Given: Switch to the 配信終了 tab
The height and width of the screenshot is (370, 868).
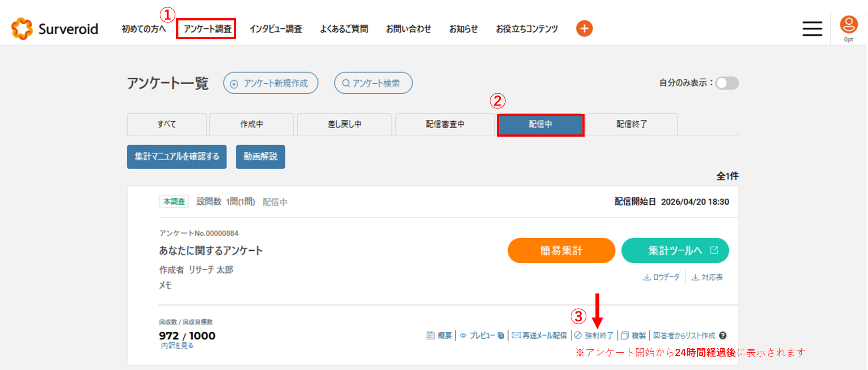Looking at the screenshot, I should (x=631, y=124).
